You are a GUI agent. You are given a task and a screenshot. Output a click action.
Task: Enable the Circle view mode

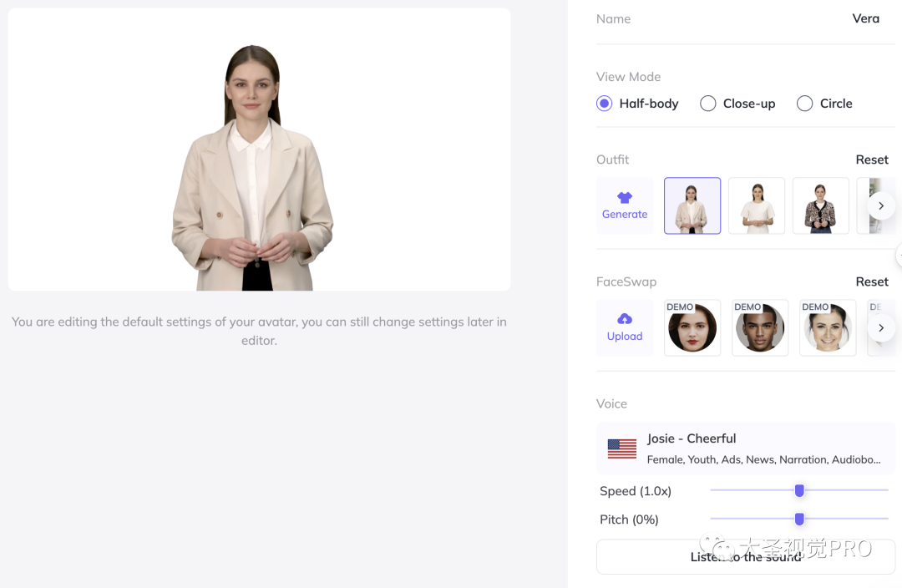[x=805, y=104]
